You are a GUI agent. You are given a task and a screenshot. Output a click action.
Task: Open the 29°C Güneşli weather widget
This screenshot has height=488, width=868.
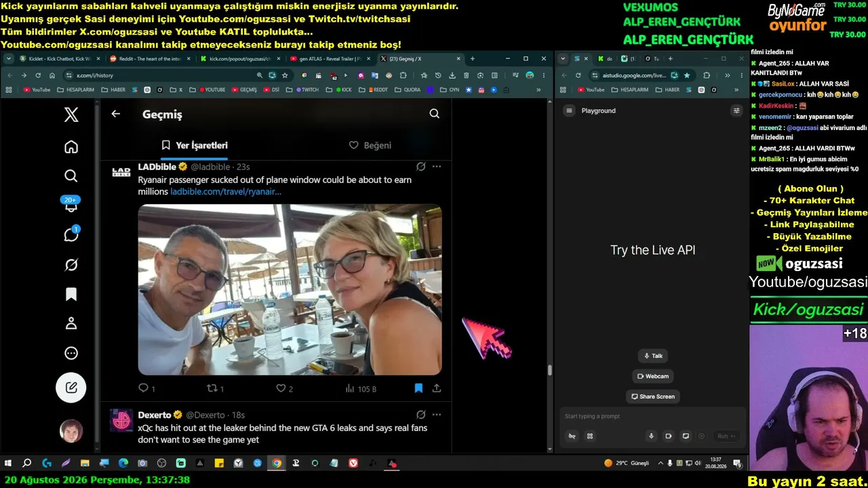pos(627,464)
